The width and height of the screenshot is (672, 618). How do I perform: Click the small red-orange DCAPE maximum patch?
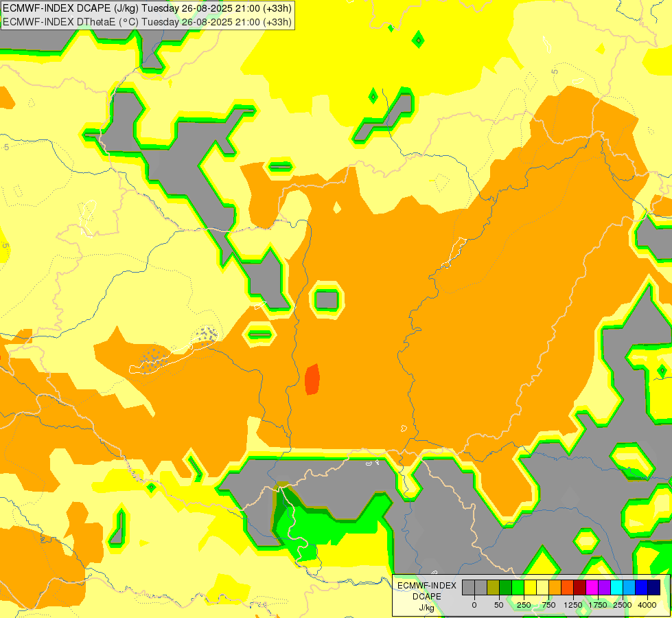(x=312, y=380)
